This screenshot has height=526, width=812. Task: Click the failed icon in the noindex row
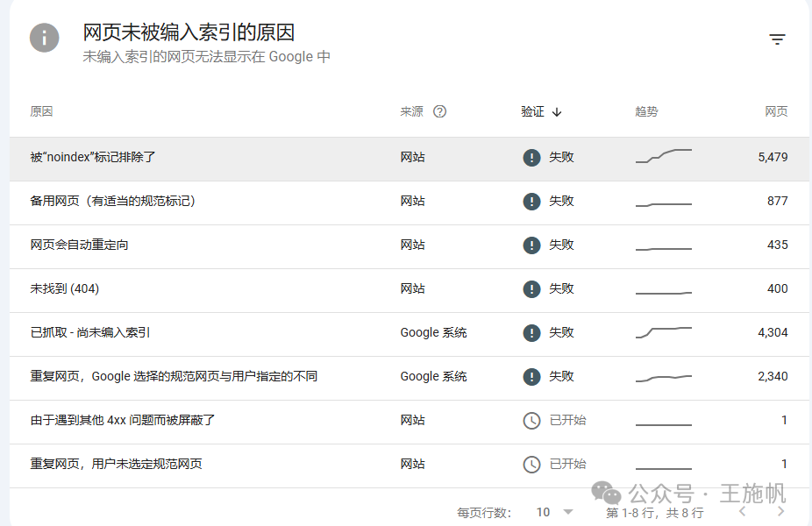(x=532, y=157)
